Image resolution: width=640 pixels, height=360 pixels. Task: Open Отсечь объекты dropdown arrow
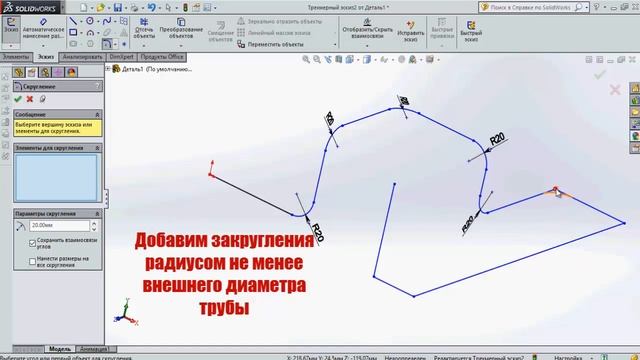(x=144, y=45)
